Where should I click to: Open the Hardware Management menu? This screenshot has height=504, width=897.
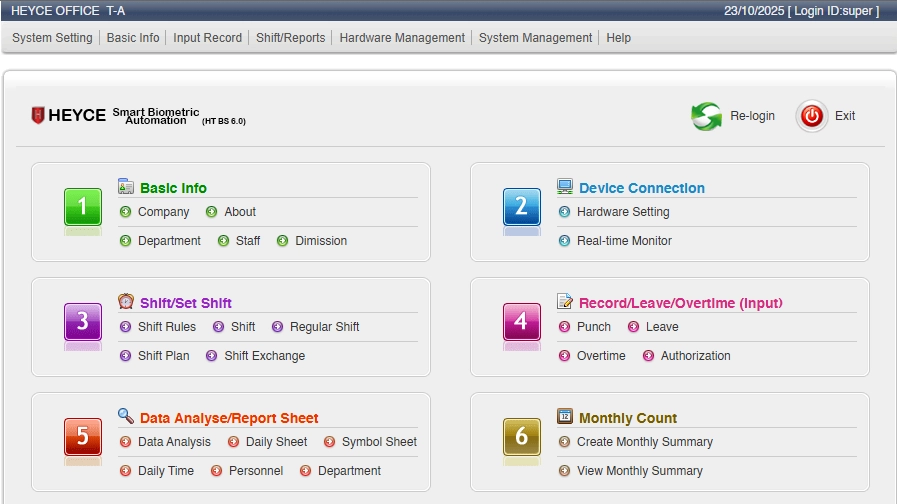point(402,38)
